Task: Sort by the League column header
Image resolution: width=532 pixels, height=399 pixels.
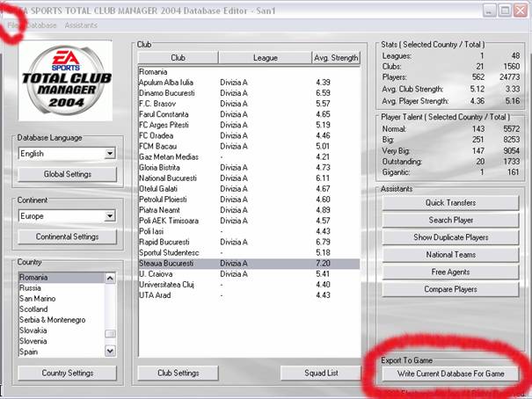Action: [x=265, y=58]
